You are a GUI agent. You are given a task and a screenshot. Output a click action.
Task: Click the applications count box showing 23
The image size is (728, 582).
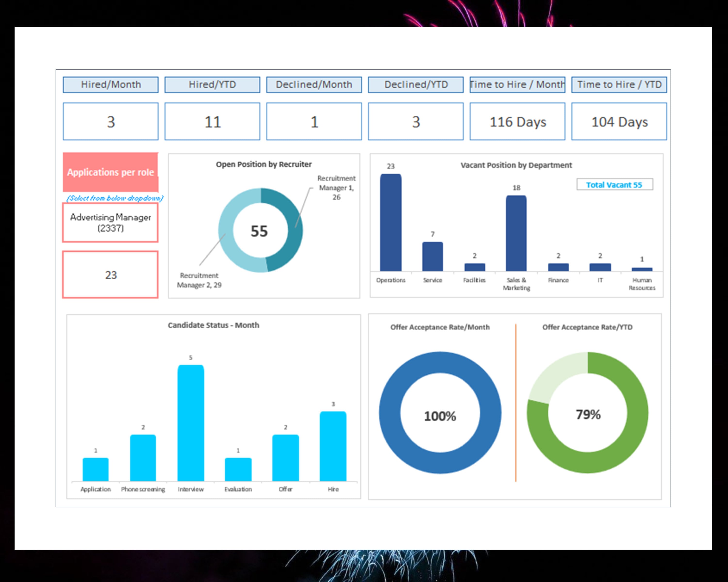point(110,274)
